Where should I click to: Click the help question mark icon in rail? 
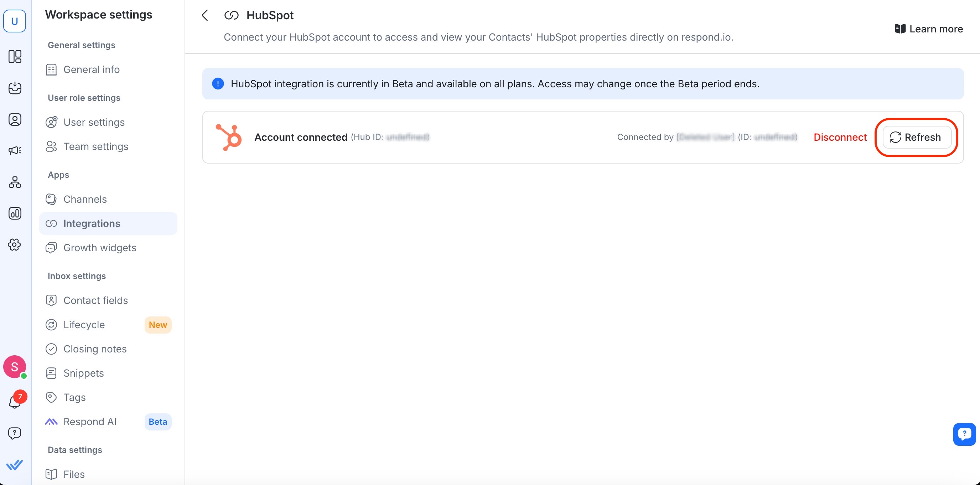15,433
